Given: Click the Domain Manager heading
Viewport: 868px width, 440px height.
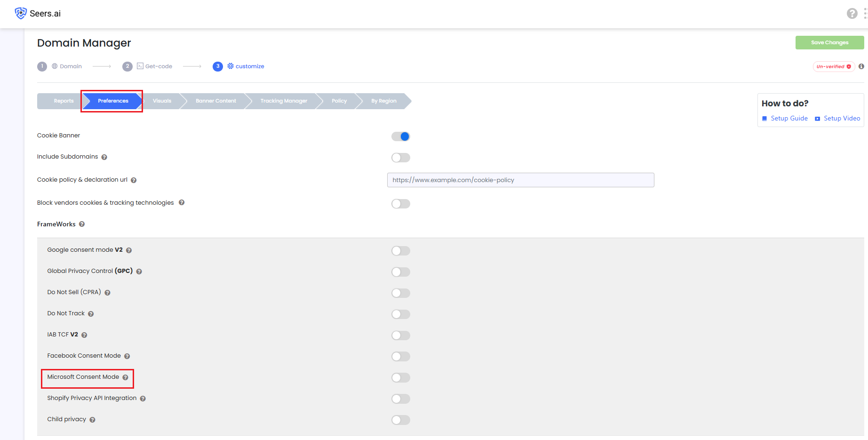Looking at the screenshot, I should tap(84, 43).
